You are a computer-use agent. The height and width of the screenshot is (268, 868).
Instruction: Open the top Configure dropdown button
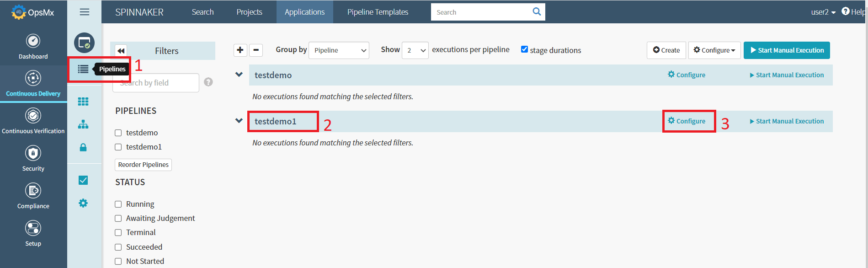click(714, 50)
